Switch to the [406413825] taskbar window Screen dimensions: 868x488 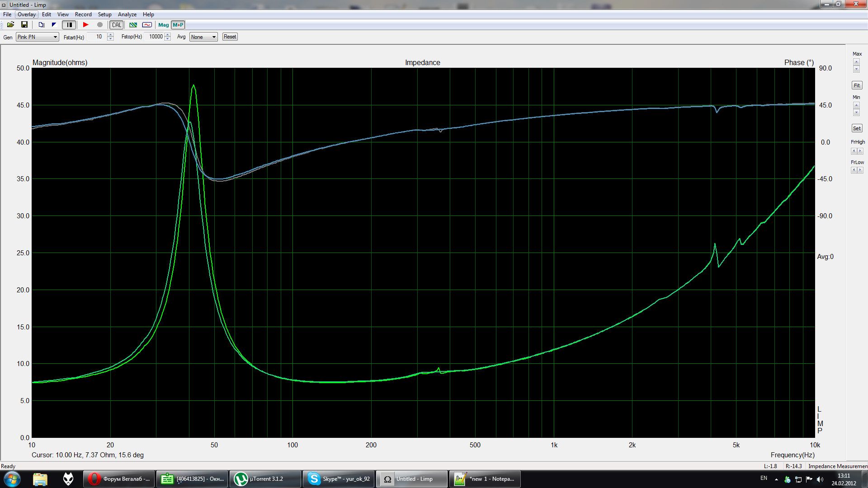pyautogui.click(x=192, y=479)
